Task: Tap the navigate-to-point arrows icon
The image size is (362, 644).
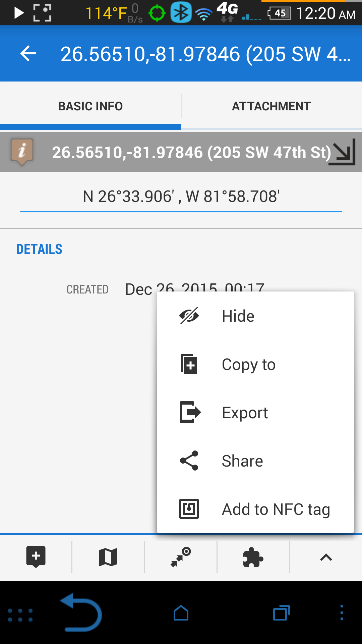Action: tap(181, 557)
